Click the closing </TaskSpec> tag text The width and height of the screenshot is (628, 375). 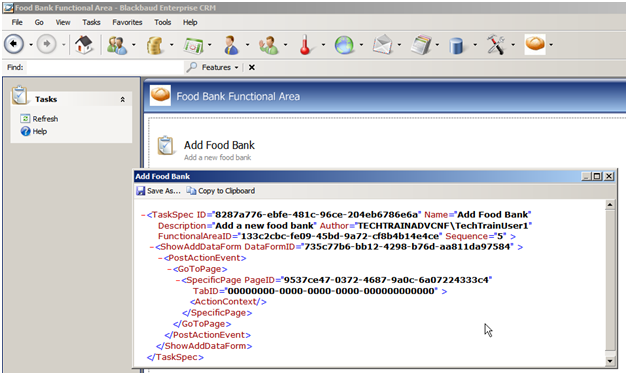tap(175, 357)
